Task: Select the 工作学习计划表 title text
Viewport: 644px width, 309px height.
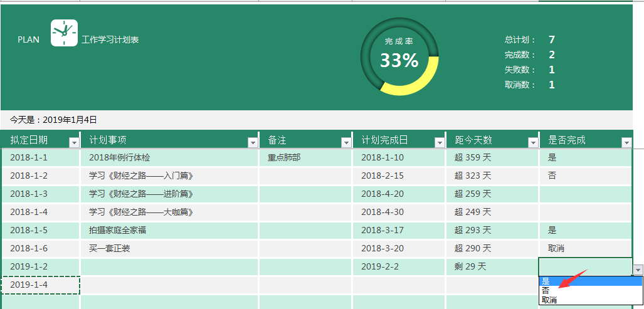Action: pyautogui.click(x=110, y=40)
